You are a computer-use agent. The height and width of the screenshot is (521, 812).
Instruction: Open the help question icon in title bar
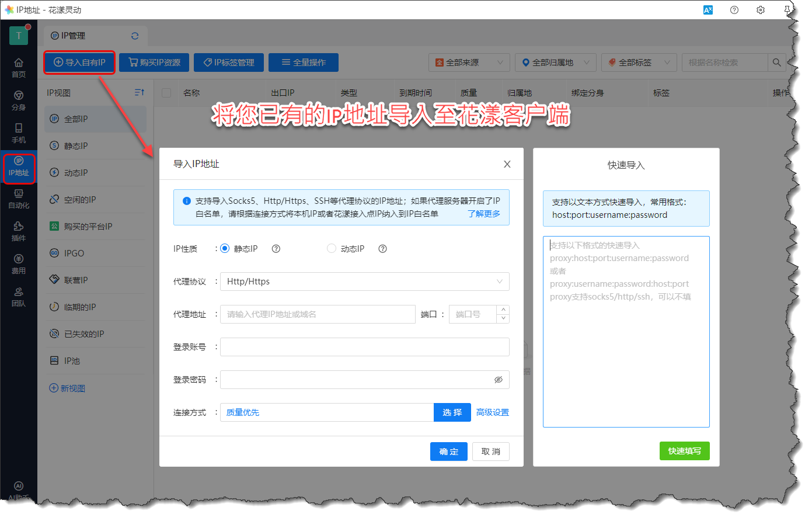click(734, 10)
